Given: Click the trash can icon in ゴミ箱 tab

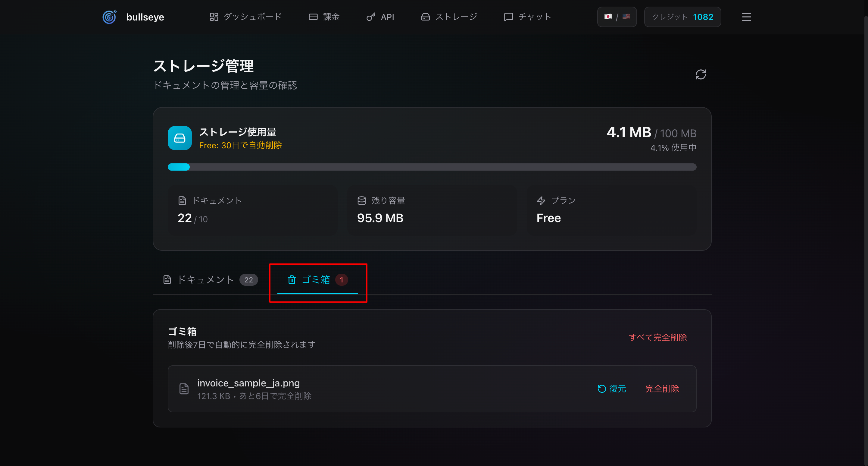Looking at the screenshot, I should tap(292, 279).
